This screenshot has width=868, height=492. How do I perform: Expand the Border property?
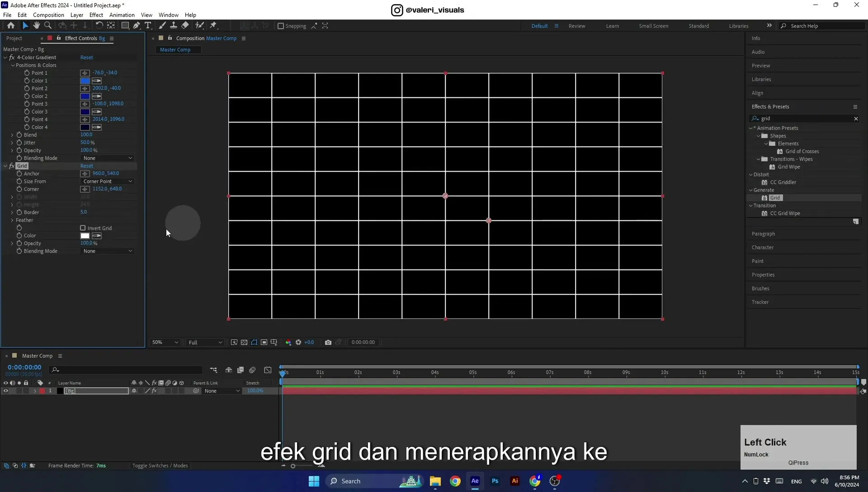click(x=12, y=213)
